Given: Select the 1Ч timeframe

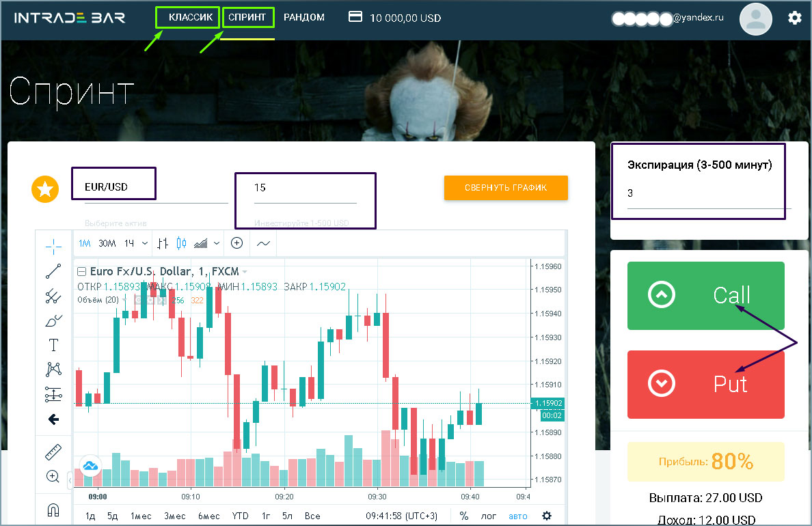Looking at the screenshot, I should click(x=129, y=243).
